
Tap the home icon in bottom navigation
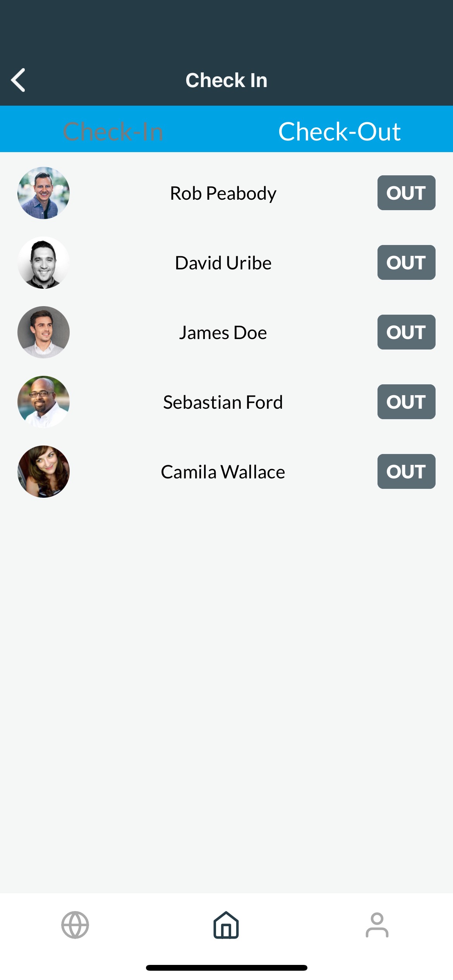coord(226,925)
